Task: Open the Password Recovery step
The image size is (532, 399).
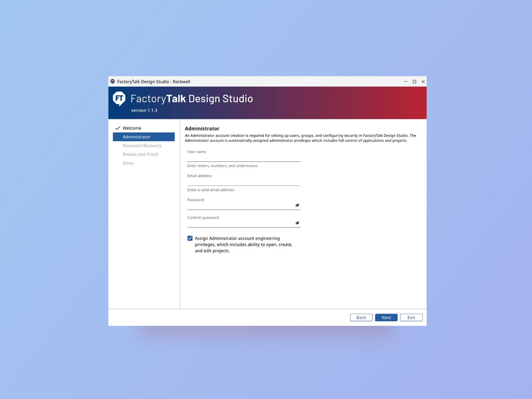Action: tap(142, 145)
